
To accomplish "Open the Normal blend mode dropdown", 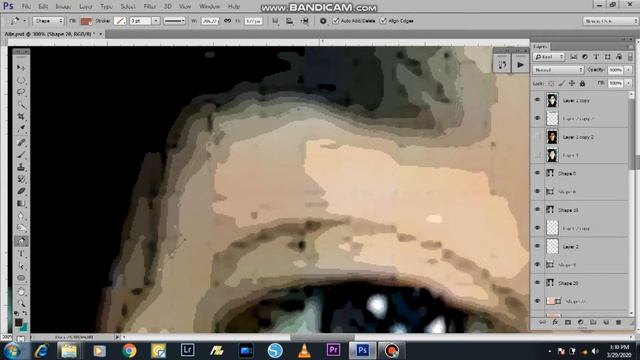I will (x=558, y=70).
